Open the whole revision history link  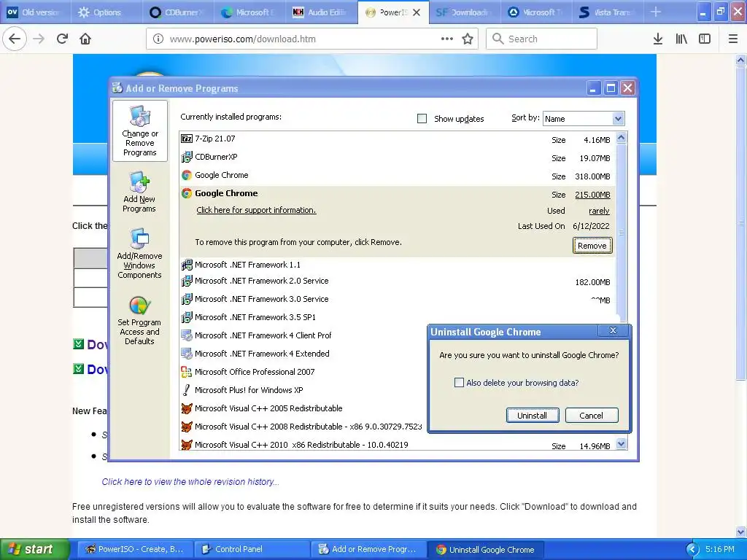(x=190, y=482)
